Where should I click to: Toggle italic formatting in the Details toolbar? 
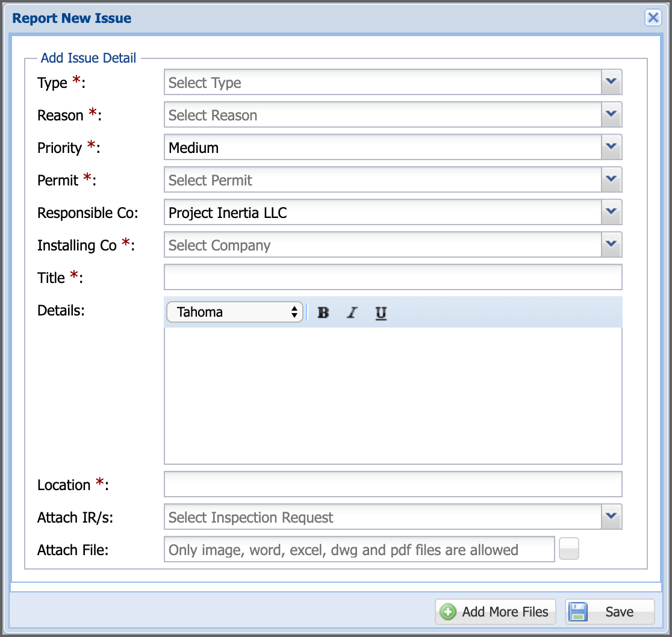coord(352,312)
